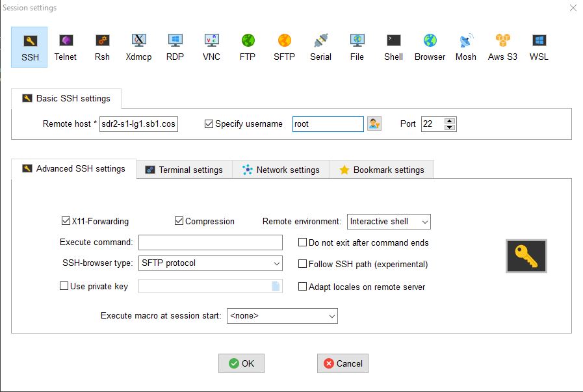Open the credentials manager user icon
583x392 pixels.
[x=374, y=124]
